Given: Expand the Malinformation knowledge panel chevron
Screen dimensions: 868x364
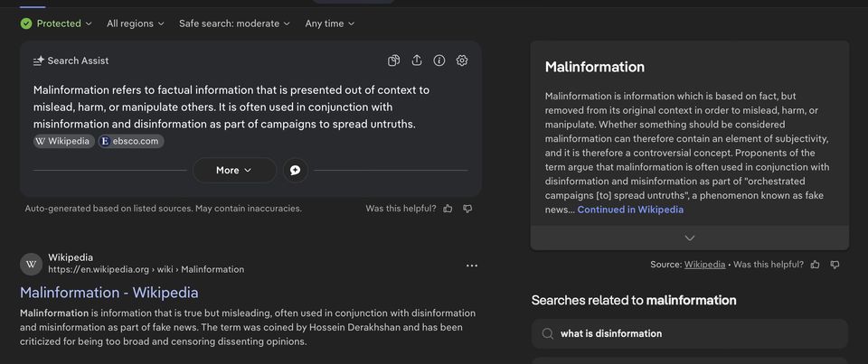Looking at the screenshot, I should [690, 238].
